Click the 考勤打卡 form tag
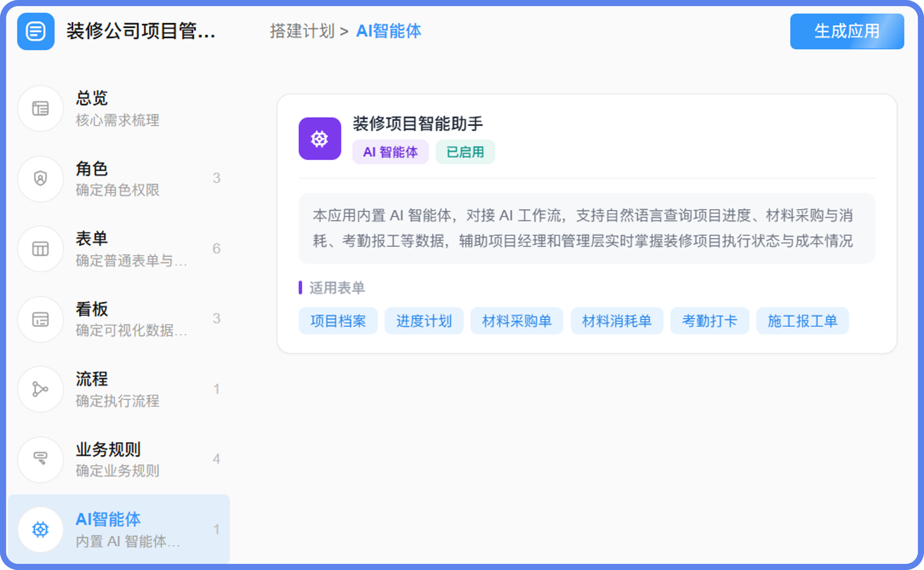The height and width of the screenshot is (570, 924). pyautogui.click(x=710, y=321)
